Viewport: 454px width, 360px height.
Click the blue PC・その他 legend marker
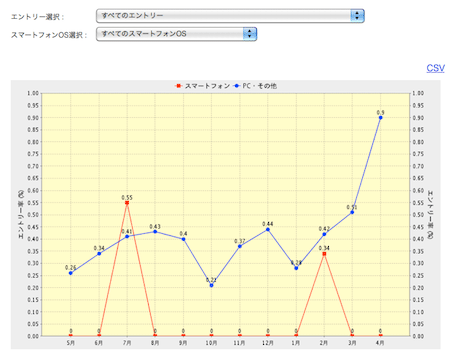(x=237, y=86)
